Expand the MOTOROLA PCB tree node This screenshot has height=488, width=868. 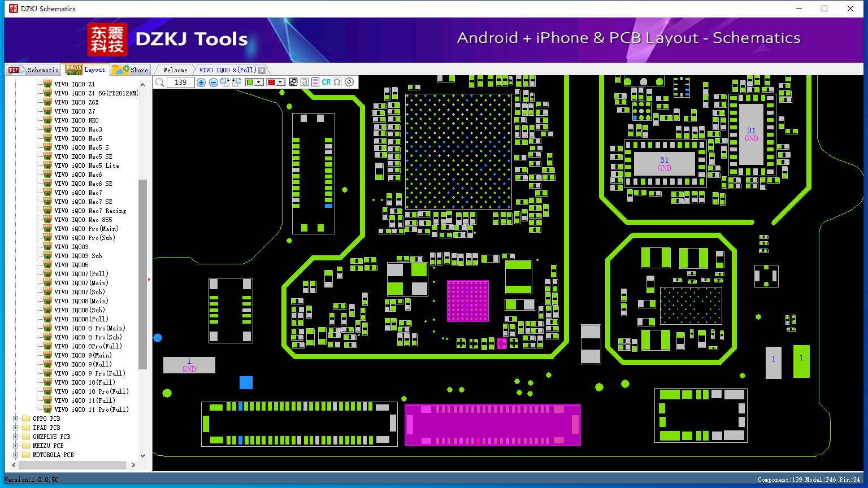point(16,455)
